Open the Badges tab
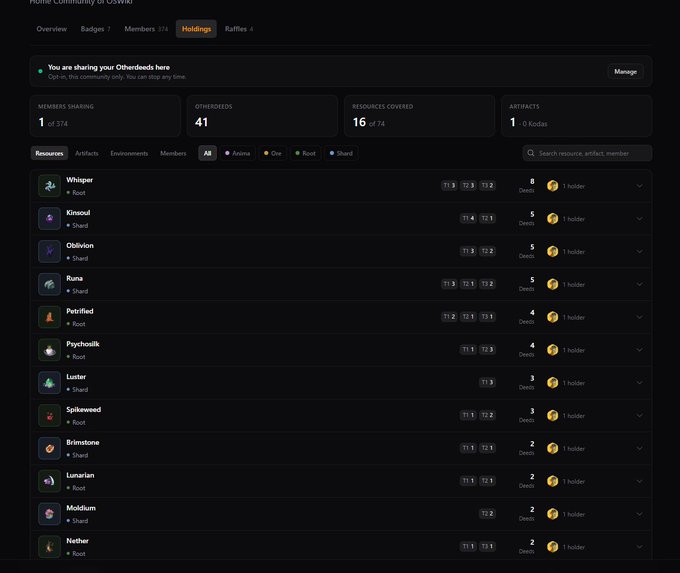The width and height of the screenshot is (680, 573). point(95,29)
